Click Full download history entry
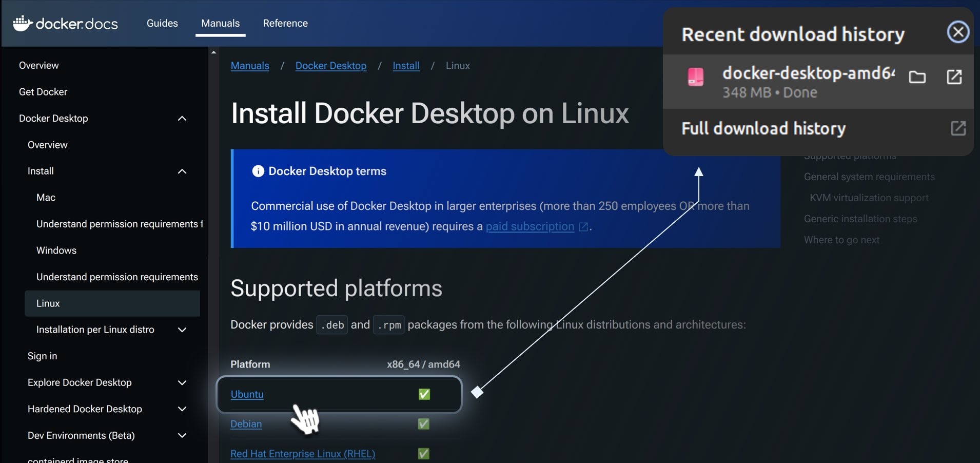The height and width of the screenshot is (463, 980). point(763,128)
